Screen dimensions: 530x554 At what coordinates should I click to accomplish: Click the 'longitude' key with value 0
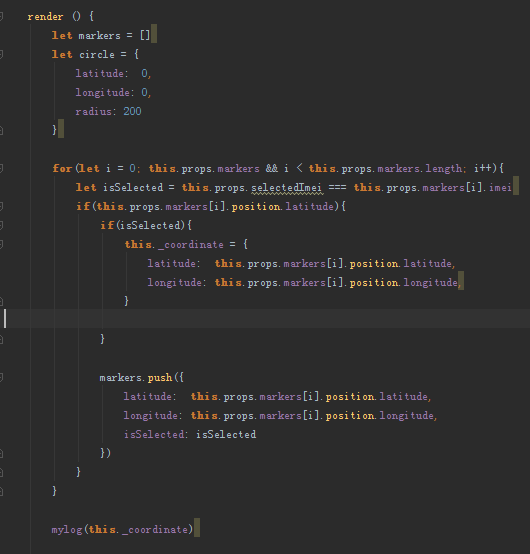[x=102, y=93]
